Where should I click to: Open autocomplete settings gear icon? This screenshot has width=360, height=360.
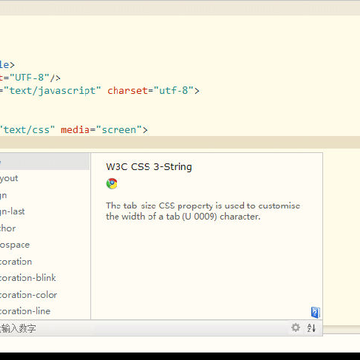[295, 327]
